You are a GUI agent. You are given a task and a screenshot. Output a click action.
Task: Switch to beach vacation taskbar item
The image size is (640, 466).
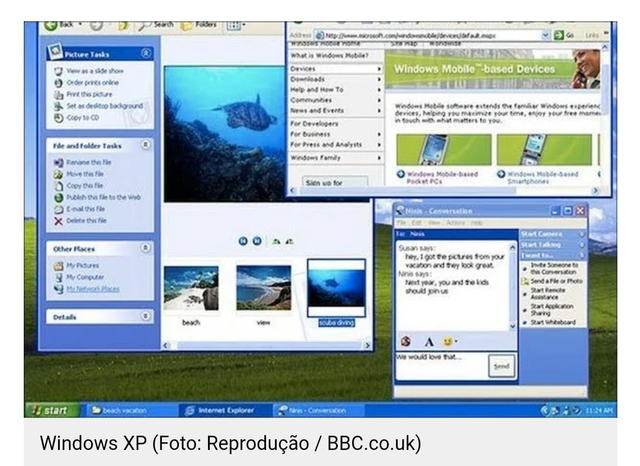pyautogui.click(x=131, y=411)
